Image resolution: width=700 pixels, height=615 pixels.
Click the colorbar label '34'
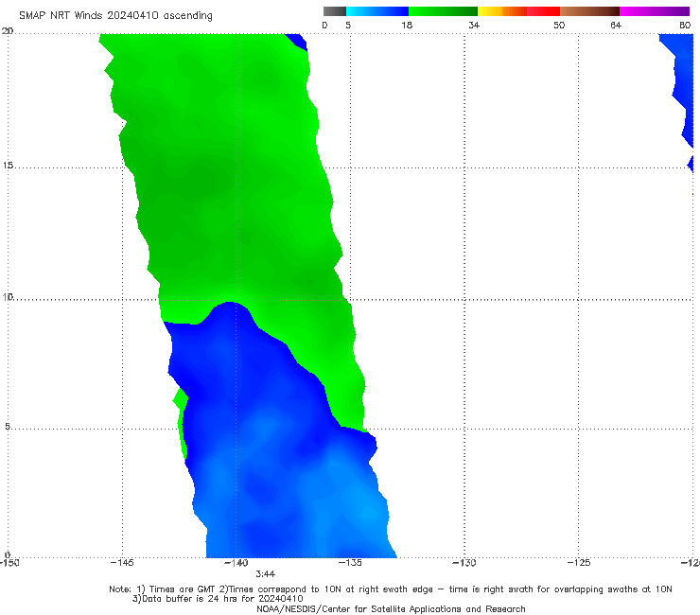tap(474, 26)
